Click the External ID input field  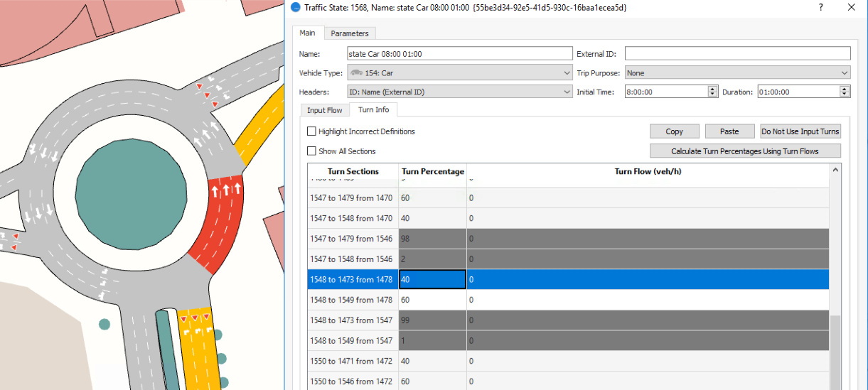[737, 54]
